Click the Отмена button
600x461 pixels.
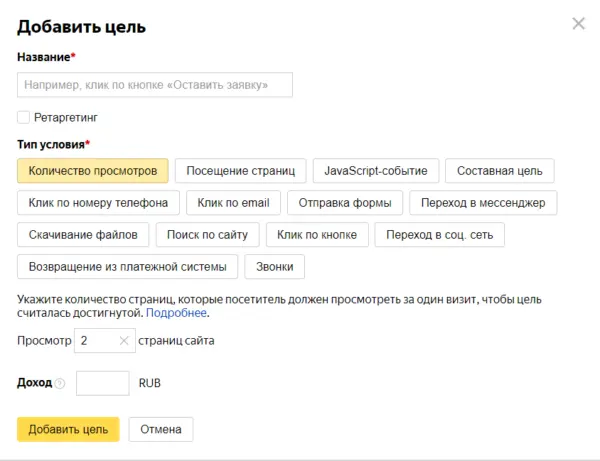tap(160, 429)
